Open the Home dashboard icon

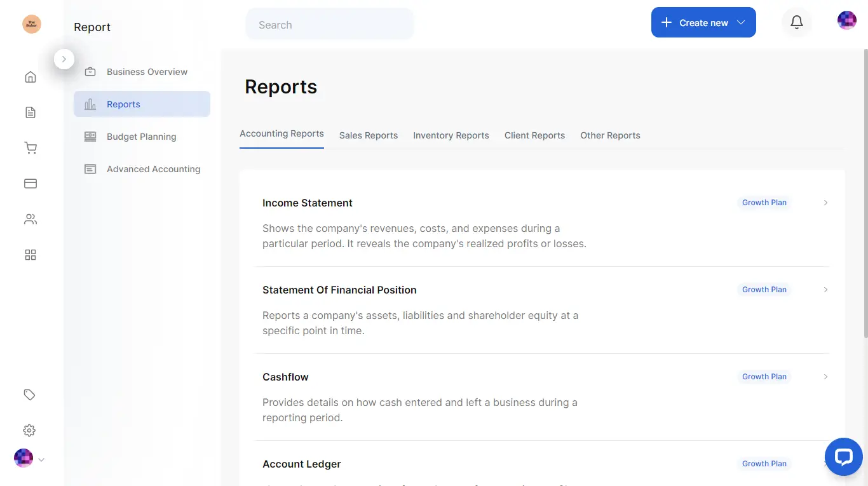click(x=30, y=76)
